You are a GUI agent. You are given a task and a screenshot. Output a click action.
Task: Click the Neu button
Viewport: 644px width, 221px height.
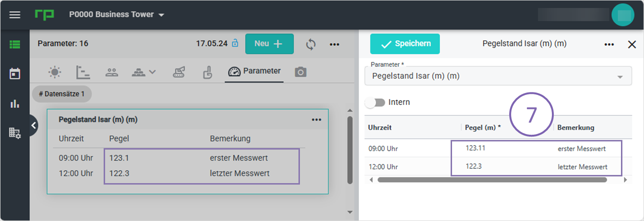click(269, 44)
